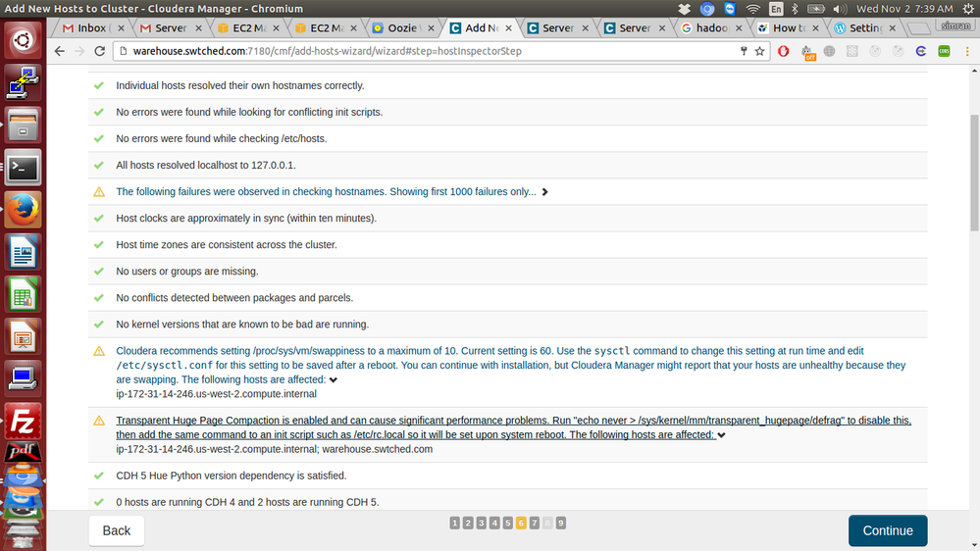This screenshot has height=551, width=980.
Task: Click the clock date in top panel
Action: (904, 9)
